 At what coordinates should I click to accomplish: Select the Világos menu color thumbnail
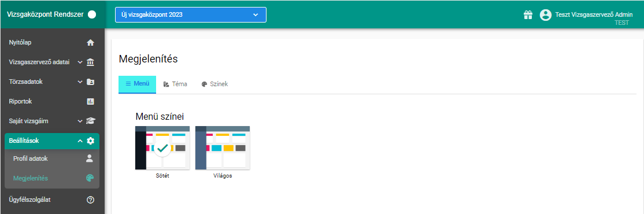pos(223,148)
